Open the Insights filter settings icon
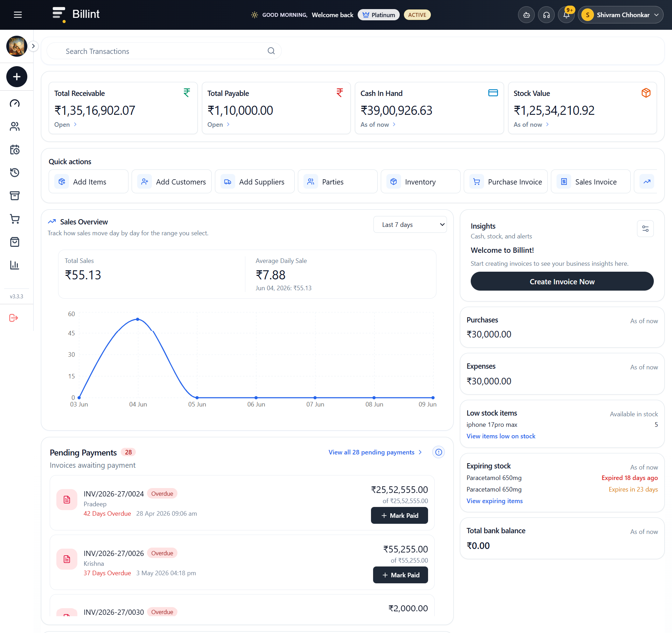Viewport: 672px width, 633px height. [645, 229]
